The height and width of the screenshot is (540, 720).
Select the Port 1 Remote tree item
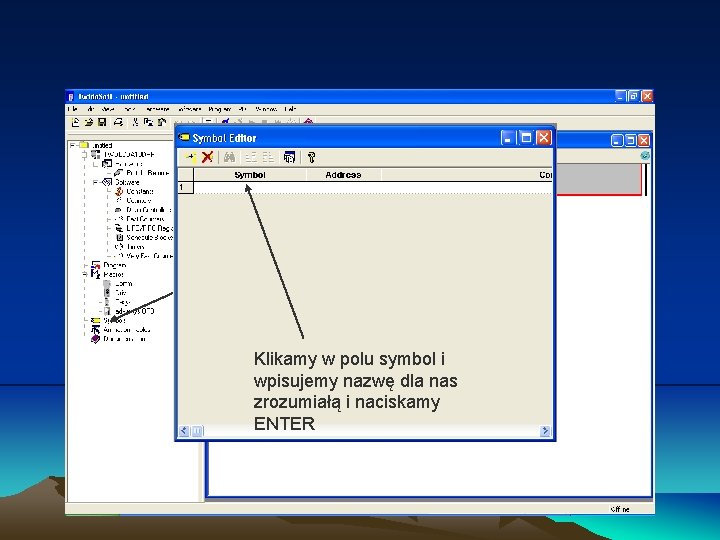point(147,173)
